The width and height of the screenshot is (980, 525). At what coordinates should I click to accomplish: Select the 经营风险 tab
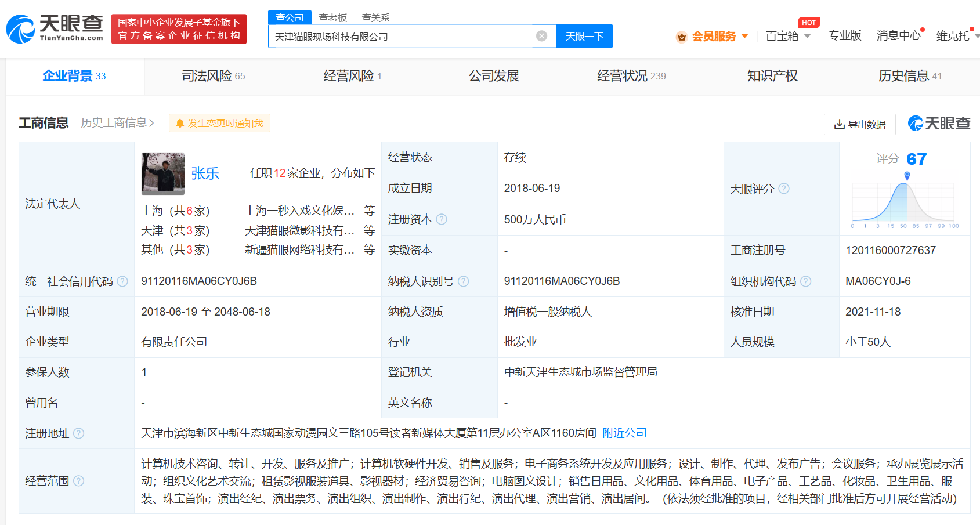click(x=353, y=76)
